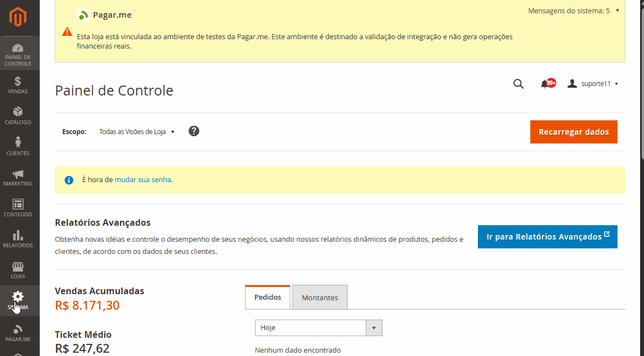
Task: Open the Lojas sidebar menu
Action: coord(18,270)
